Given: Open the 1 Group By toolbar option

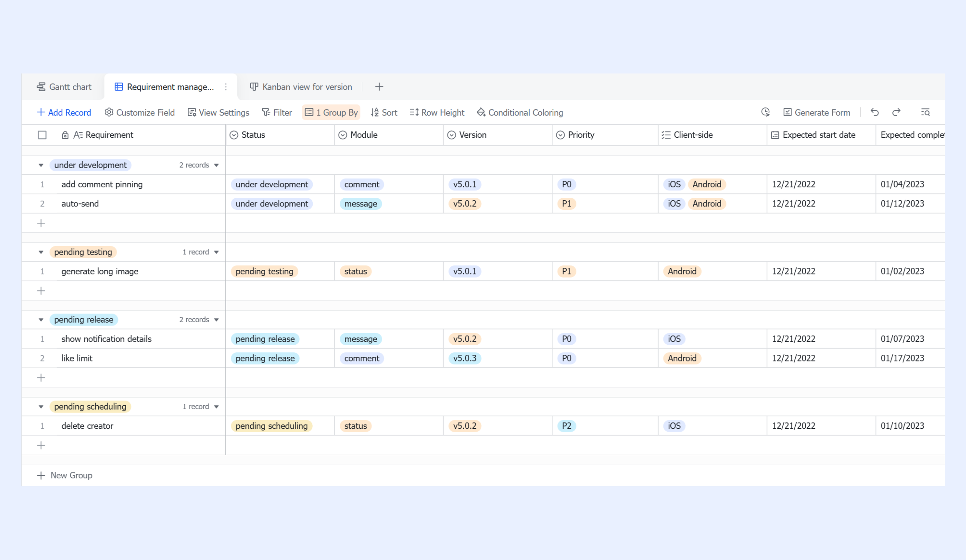Looking at the screenshot, I should click(331, 113).
